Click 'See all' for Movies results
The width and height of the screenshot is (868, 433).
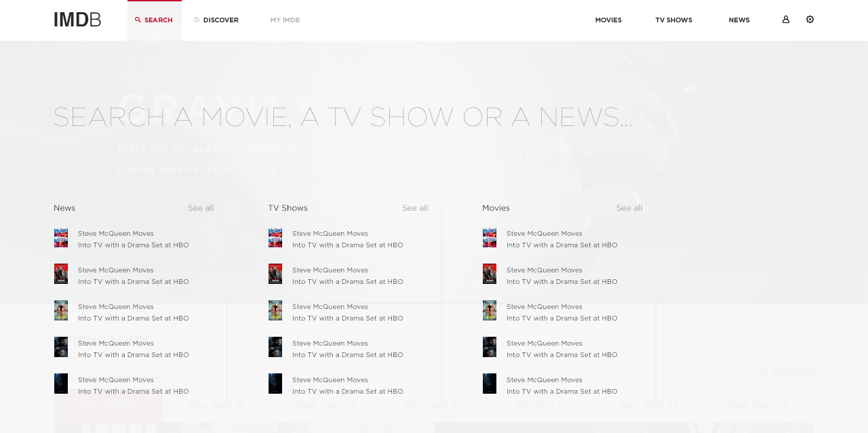[x=629, y=208]
